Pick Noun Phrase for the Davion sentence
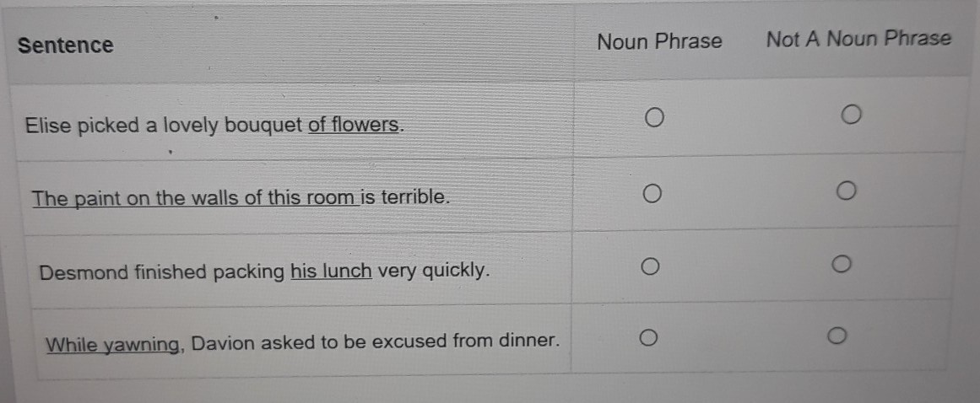This screenshot has width=980, height=403. 647,338
